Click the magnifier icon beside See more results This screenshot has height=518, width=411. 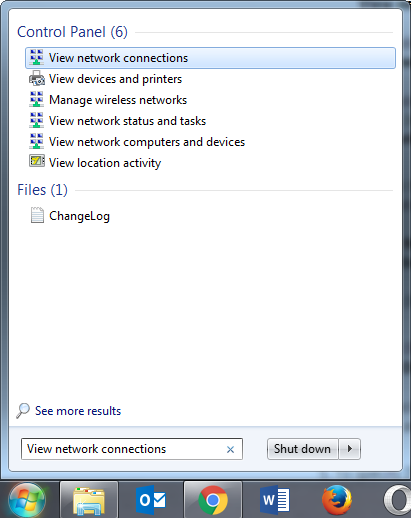(x=23, y=411)
